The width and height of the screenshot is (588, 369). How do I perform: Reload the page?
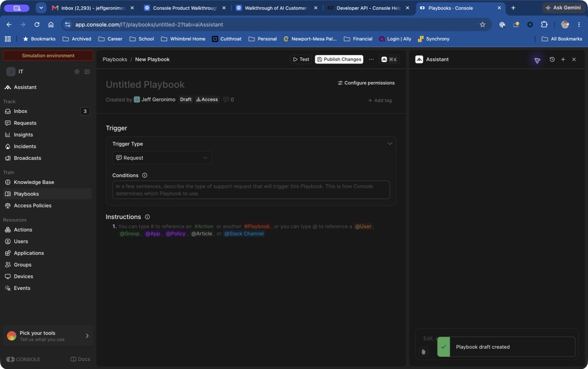[x=37, y=25]
